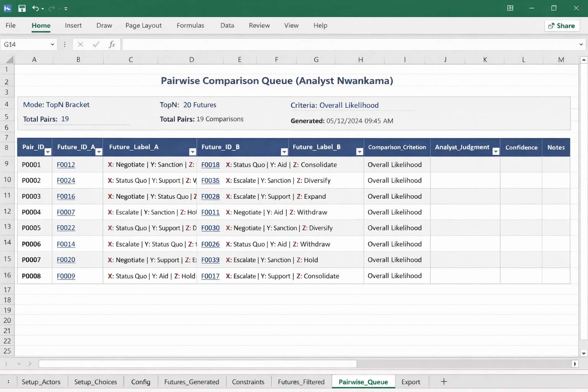Image resolution: width=588 pixels, height=392 pixels.
Task: Open the Future_Label_A filter dropdown
Action: pos(193,152)
